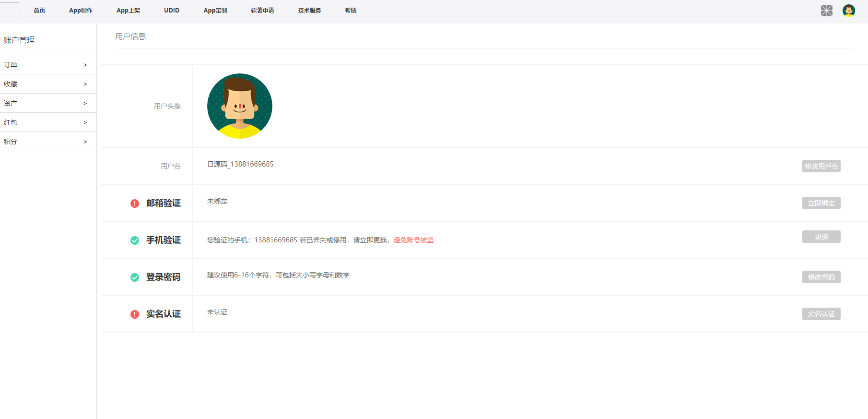Click the green check icon beside 手机验证
This screenshot has width=868, height=419.
(135, 240)
